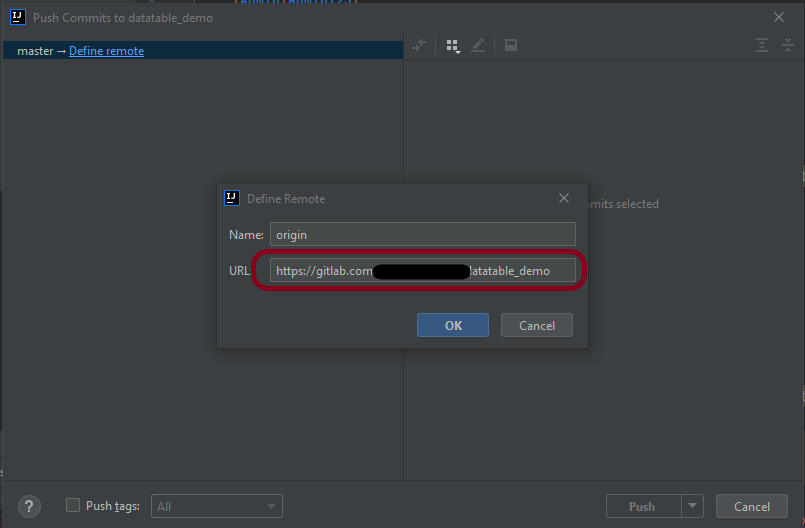Open help with the question mark icon
This screenshot has height=528, width=805.
coord(30,506)
